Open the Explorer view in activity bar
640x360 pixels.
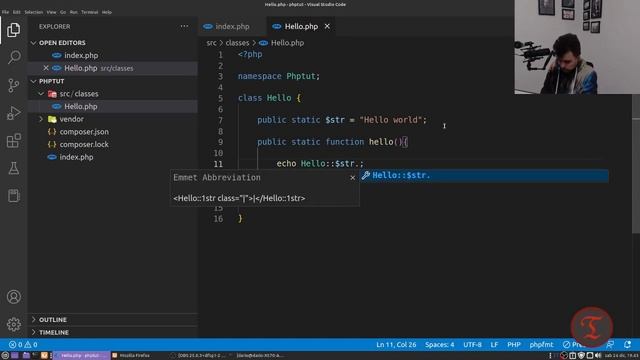[x=13, y=30]
